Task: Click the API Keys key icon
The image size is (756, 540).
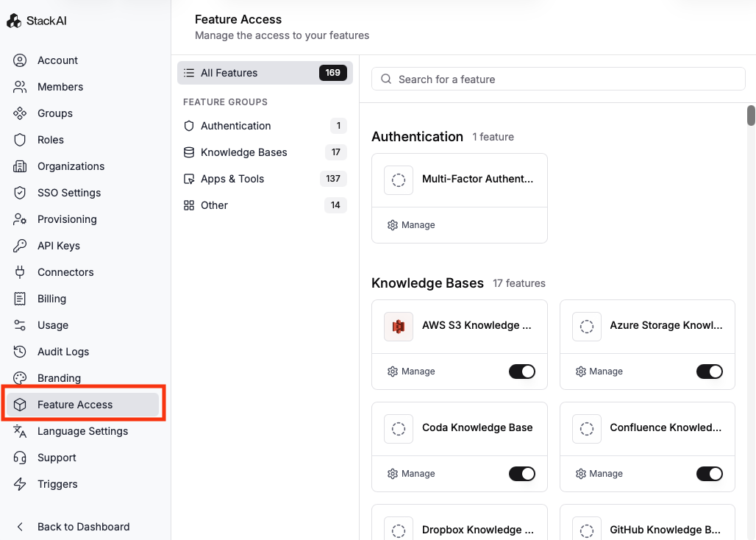Action: point(21,246)
